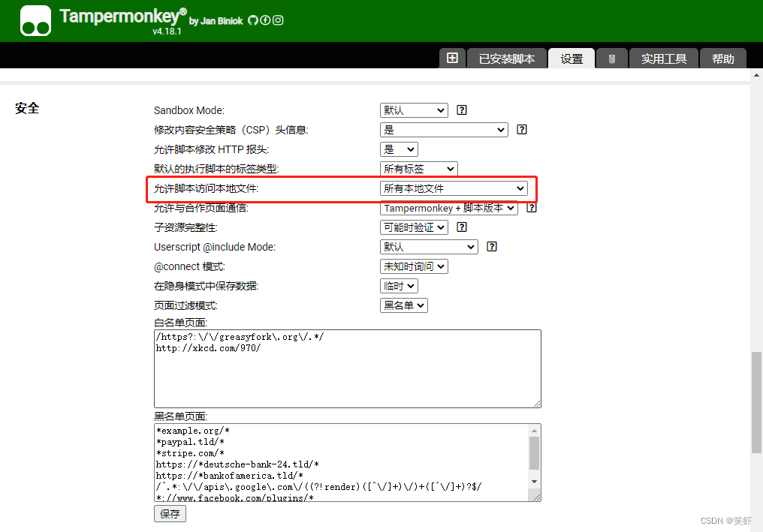This screenshot has height=532, width=763.
Task: Click the *example.org/* blacklist entry
Action: point(193,431)
